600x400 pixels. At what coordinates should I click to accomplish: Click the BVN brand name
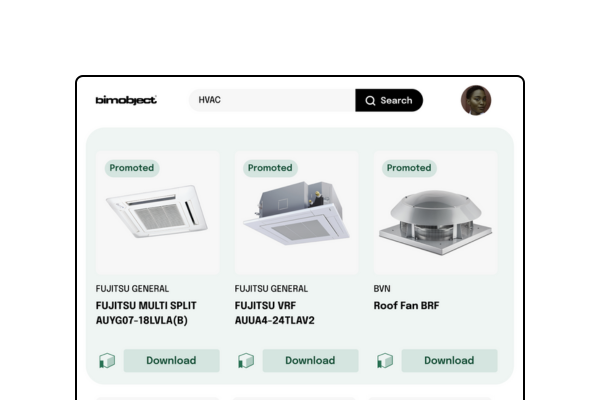click(382, 289)
